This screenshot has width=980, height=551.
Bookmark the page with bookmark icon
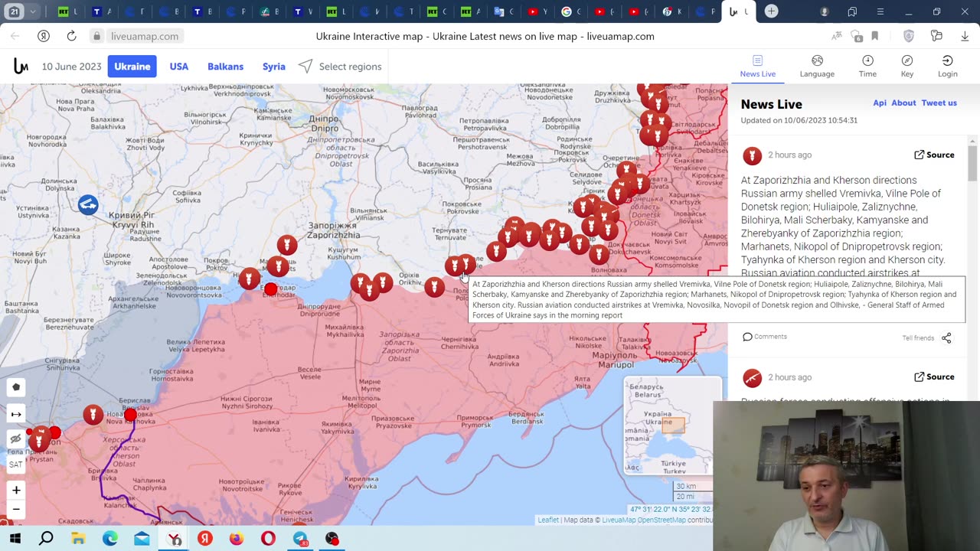875,36
